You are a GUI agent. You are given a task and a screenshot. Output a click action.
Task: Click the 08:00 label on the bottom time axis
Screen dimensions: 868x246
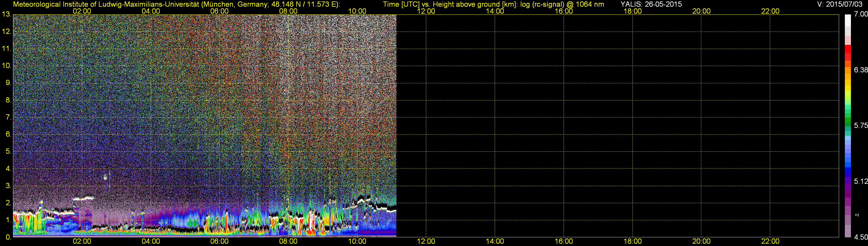pos(288,241)
